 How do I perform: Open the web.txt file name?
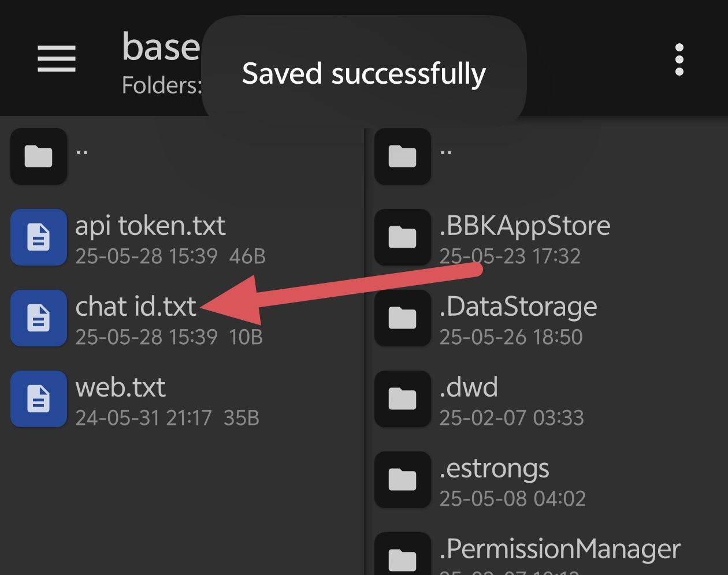tap(120, 387)
